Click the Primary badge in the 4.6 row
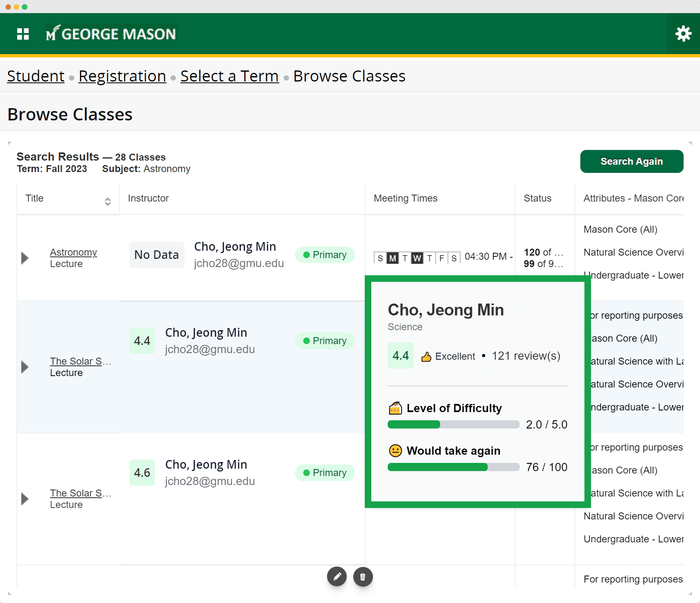Screen dimensions: 700x603 point(325,473)
